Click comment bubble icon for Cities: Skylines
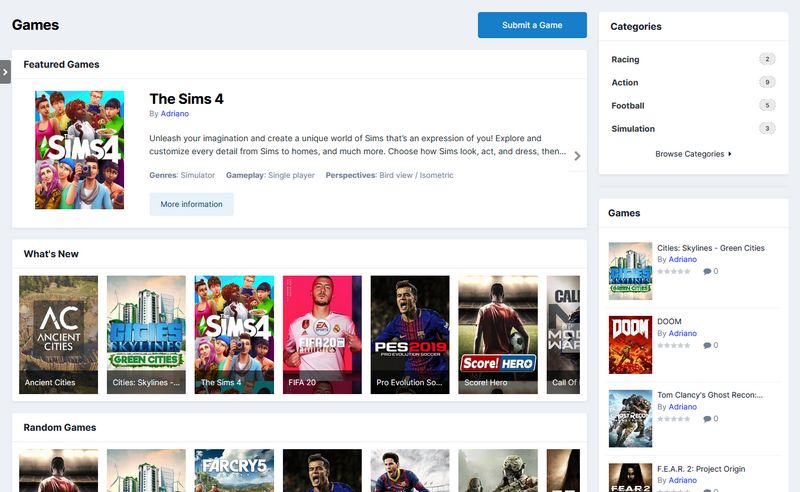The width and height of the screenshot is (800, 492). click(707, 272)
